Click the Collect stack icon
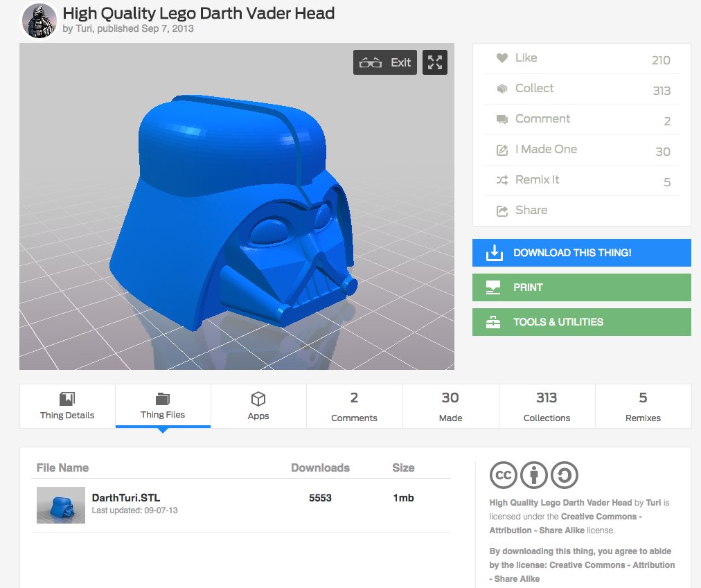 (502, 89)
